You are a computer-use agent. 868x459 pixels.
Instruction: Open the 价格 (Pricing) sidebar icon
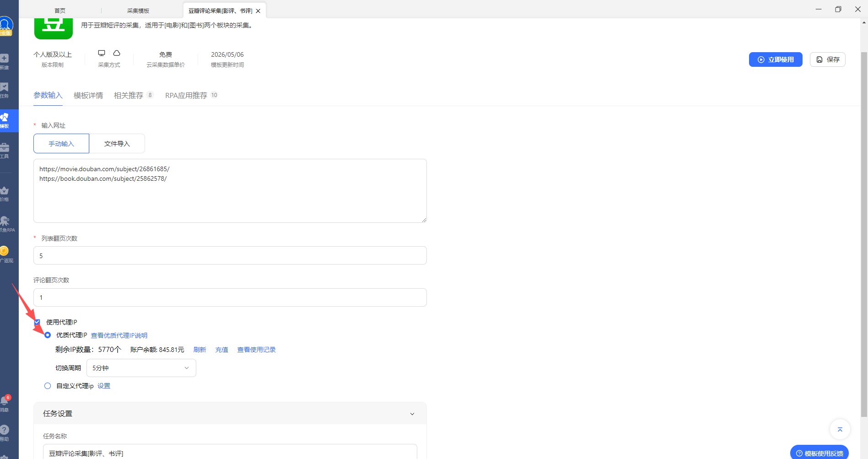(5, 194)
